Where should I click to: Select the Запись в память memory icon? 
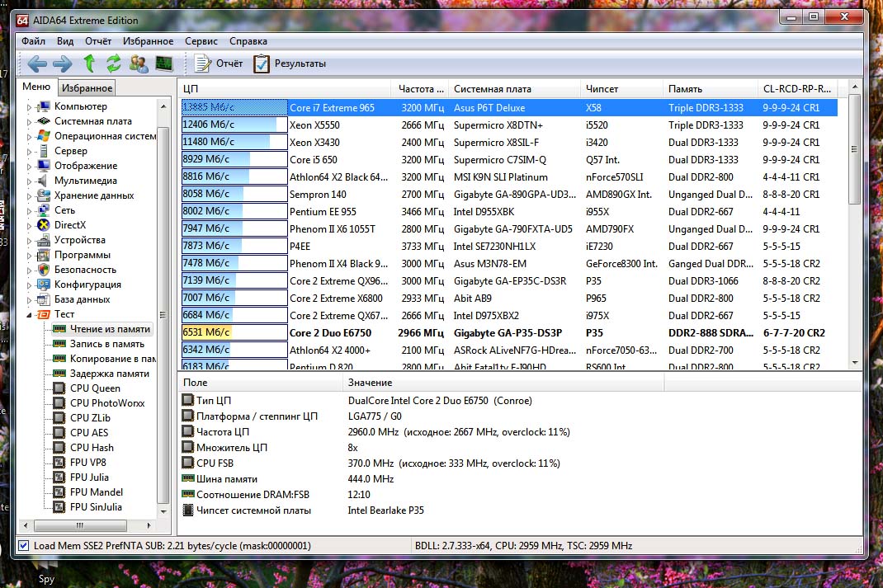tap(59, 344)
